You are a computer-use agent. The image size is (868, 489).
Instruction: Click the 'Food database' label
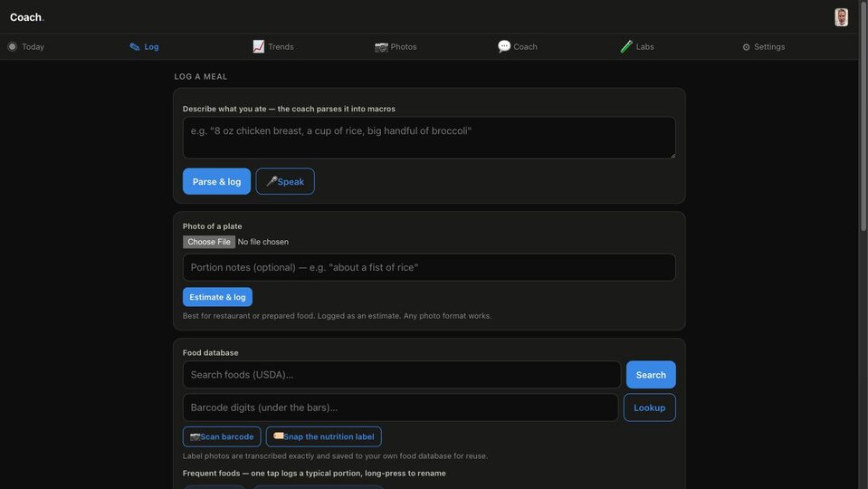(210, 352)
